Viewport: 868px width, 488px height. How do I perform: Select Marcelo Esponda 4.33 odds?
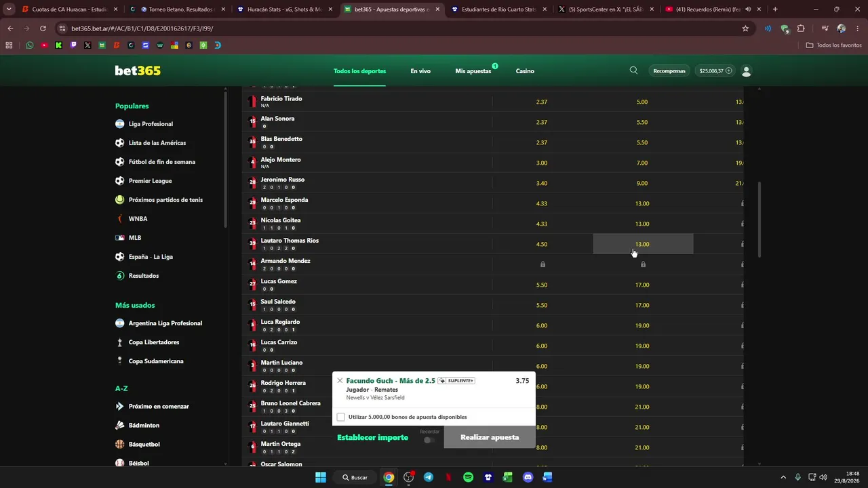[x=542, y=203]
